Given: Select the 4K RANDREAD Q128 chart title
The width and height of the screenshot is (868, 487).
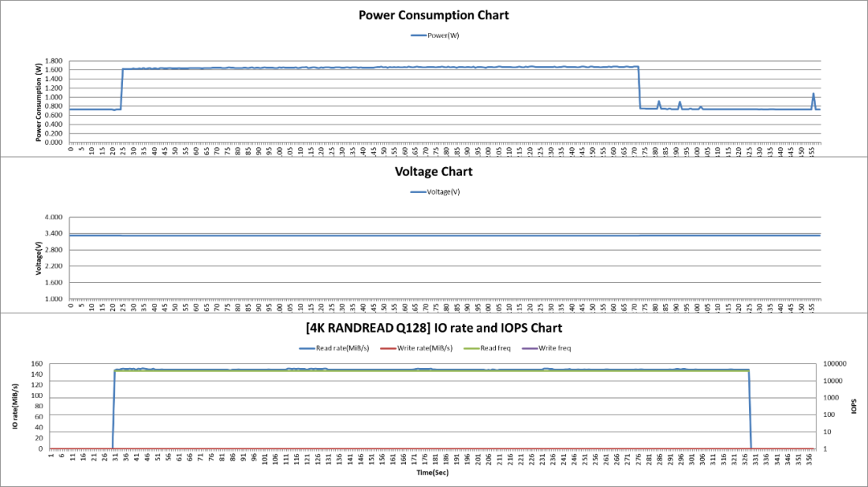Looking at the screenshot, I should pos(433,328).
